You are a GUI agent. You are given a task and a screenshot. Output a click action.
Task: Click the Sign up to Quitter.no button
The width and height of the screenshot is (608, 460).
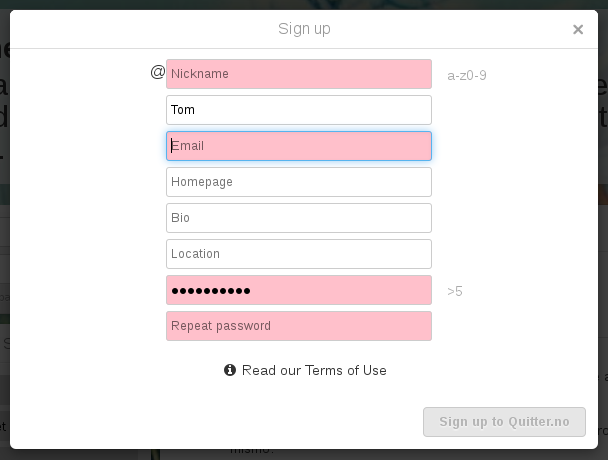pos(504,422)
